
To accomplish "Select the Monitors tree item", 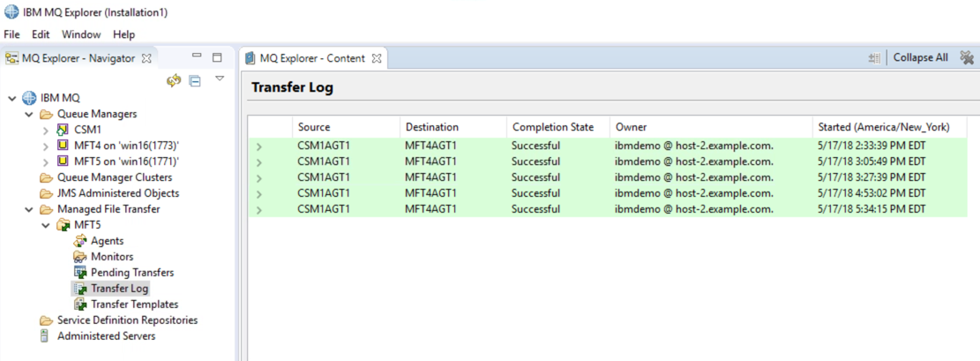I will click(112, 257).
